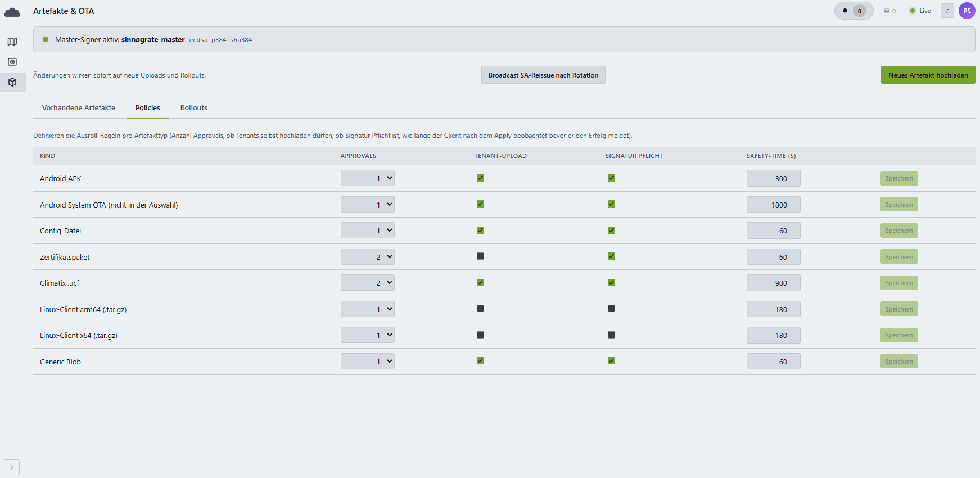Toggle Tenant-Upload for Android APK
This screenshot has width=980, height=478.
point(480,178)
